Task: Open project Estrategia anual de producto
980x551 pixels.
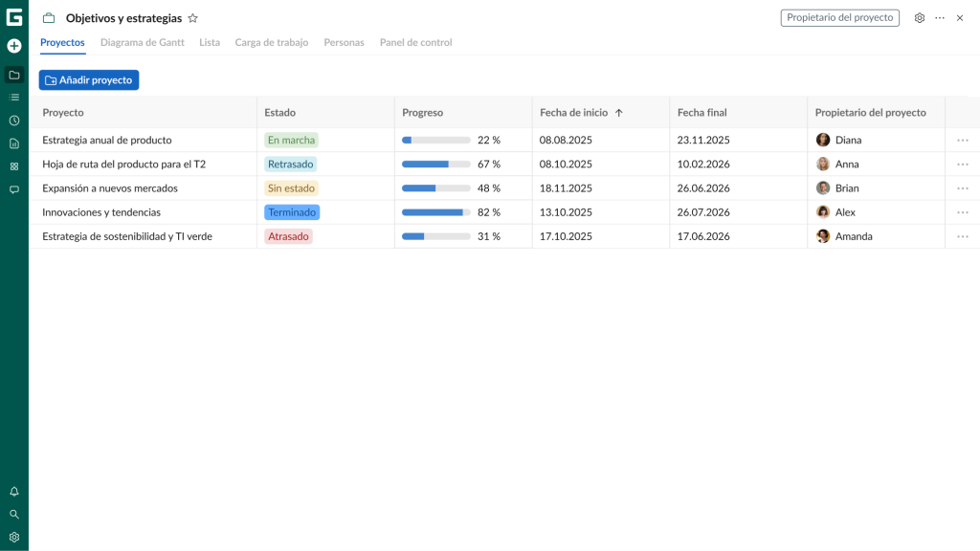Action: point(107,140)
